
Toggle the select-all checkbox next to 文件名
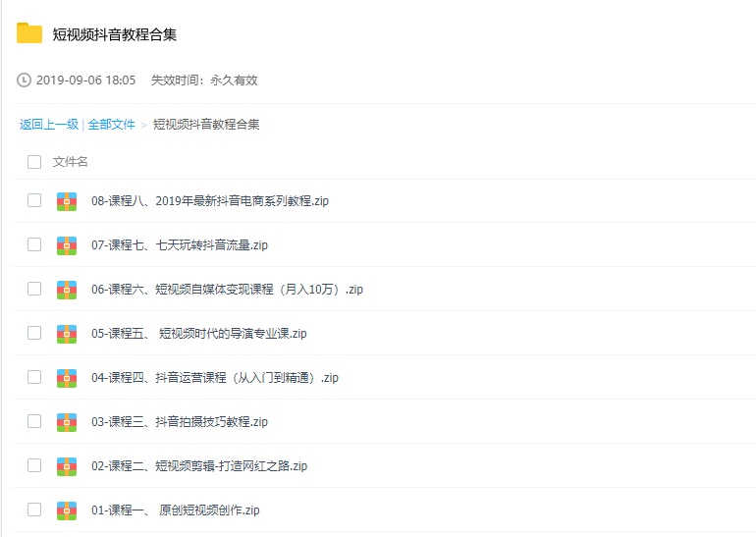(34, 162)
